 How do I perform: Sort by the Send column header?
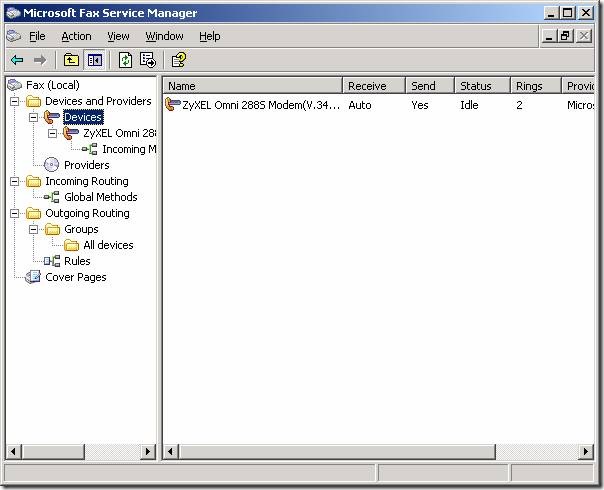[430, 86]
